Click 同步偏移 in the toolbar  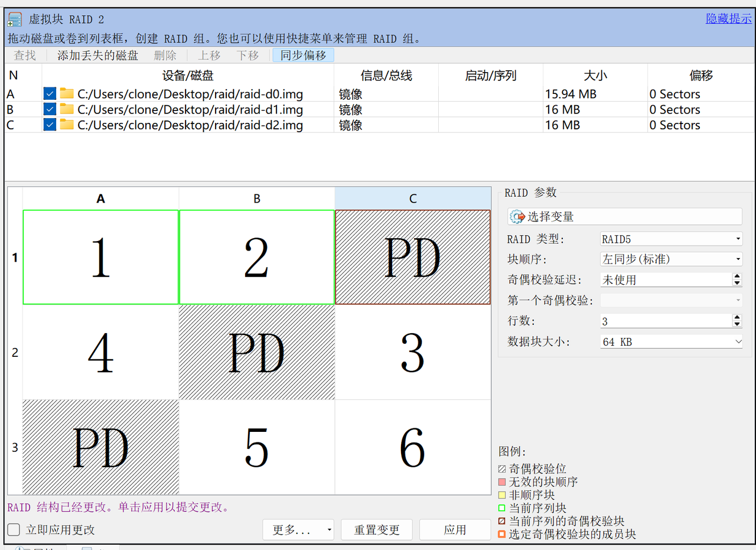(x=303, y=56)
